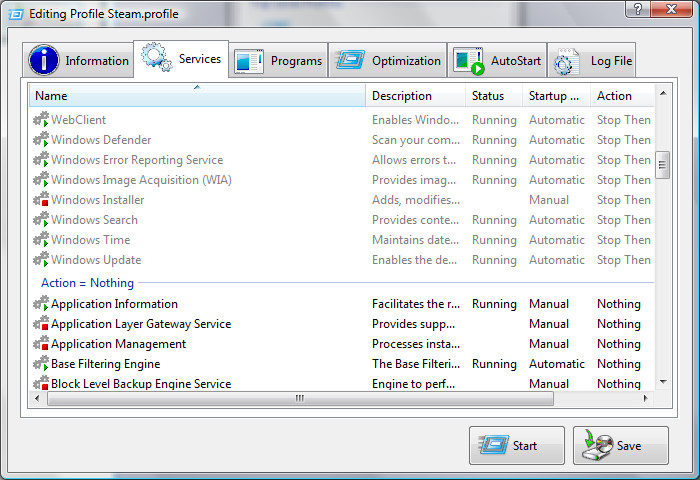Image resolution: width=700 pixels, height=480 pixels.
Task: Click the Start button
Action: 517,445
